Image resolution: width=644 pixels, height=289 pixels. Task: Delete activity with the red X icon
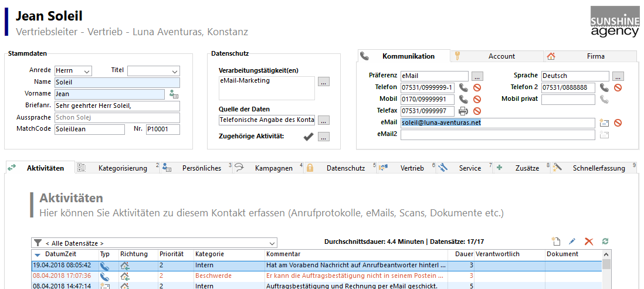tap(589, 242)
